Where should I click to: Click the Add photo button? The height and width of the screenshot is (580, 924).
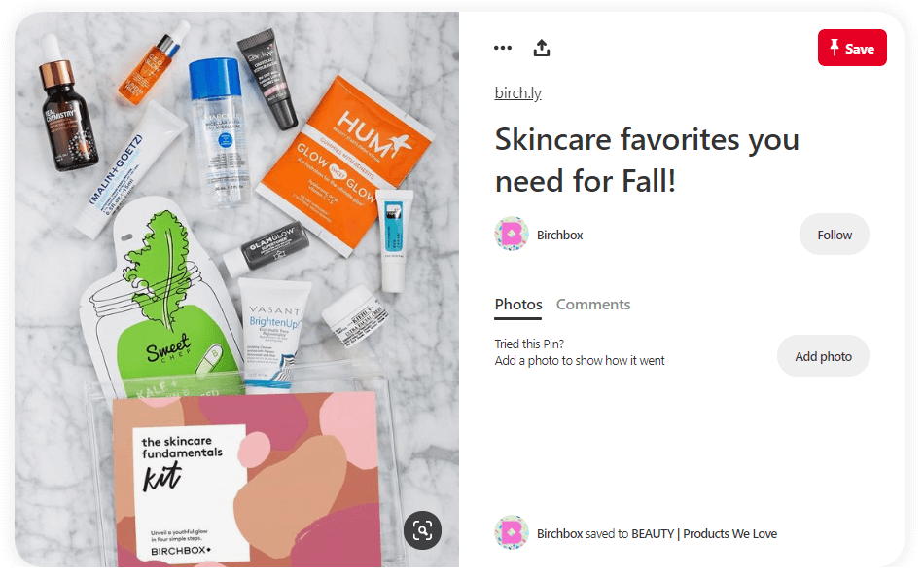point(823,356)
